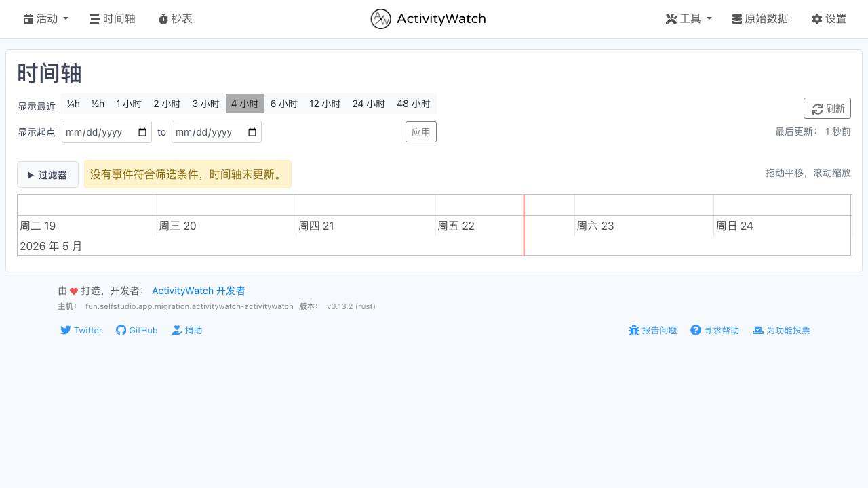Click the 时间轴 nav item
This screenshot has width=868, height=488.
[113, 19]
